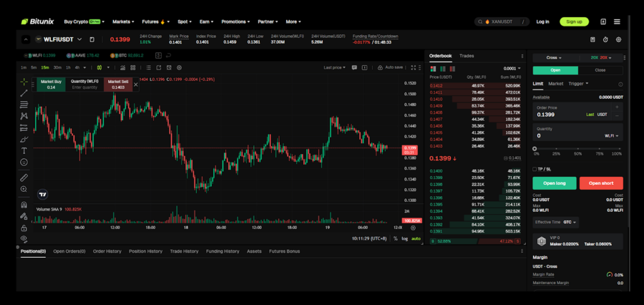Toggle fullscreen chart mode
This screenshot has width=644, height=305.
[x=414, y=67]
